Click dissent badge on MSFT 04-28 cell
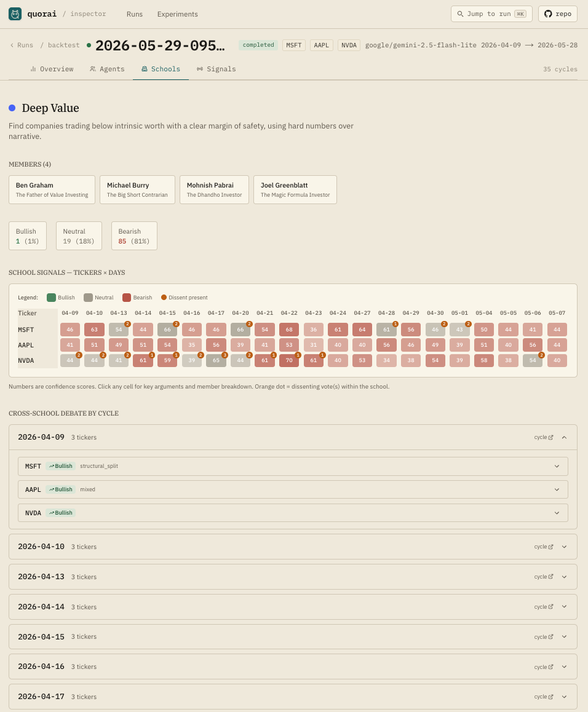Image resolution: width=588 pixels, height=712 pixels. 395,324
